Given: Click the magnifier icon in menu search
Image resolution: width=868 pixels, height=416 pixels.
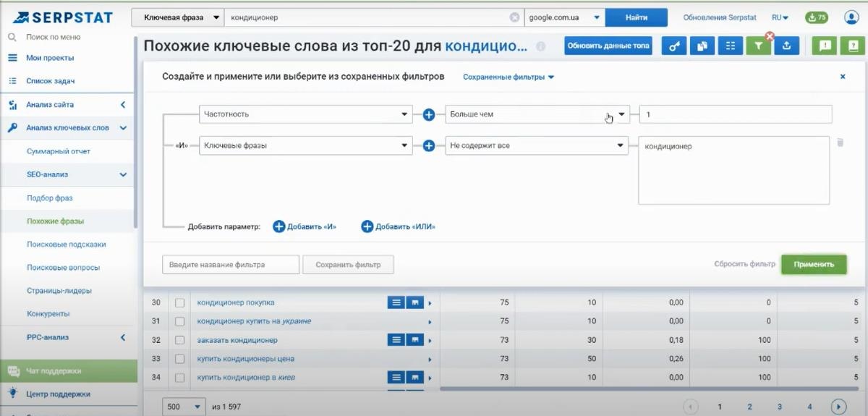Looking at the screenshot, I should pyautogui.click(x=12, y=37).
